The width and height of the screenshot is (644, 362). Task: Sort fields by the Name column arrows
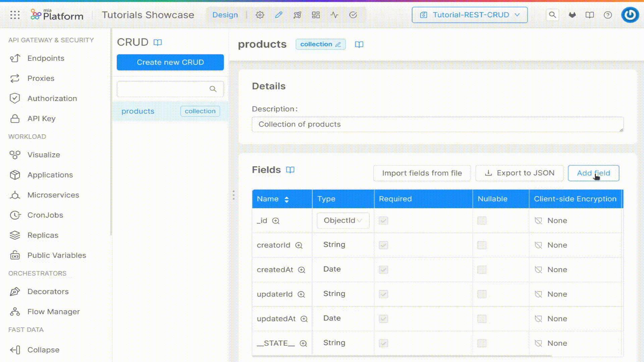(x=286, y=199)
